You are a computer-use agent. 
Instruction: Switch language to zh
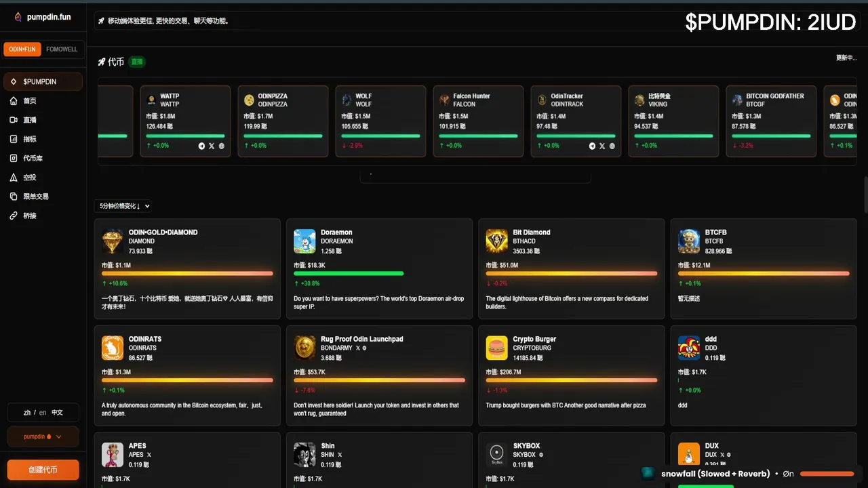pyautogui.click(x=27, y=412)
